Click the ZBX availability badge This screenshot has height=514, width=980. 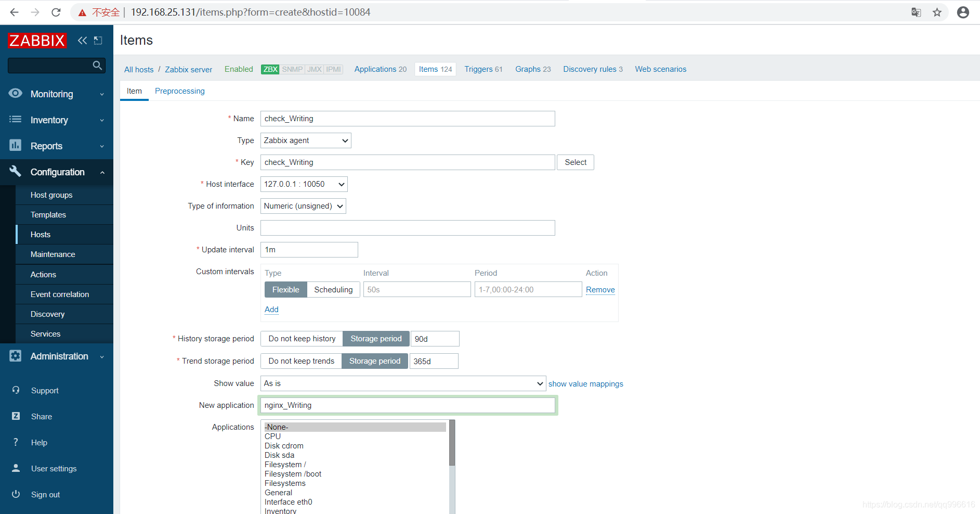[x=270, y=69]
